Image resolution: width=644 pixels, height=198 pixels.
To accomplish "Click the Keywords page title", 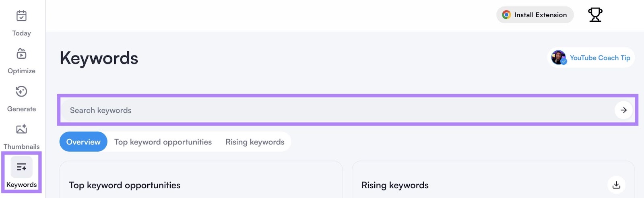I will (99, 58).
